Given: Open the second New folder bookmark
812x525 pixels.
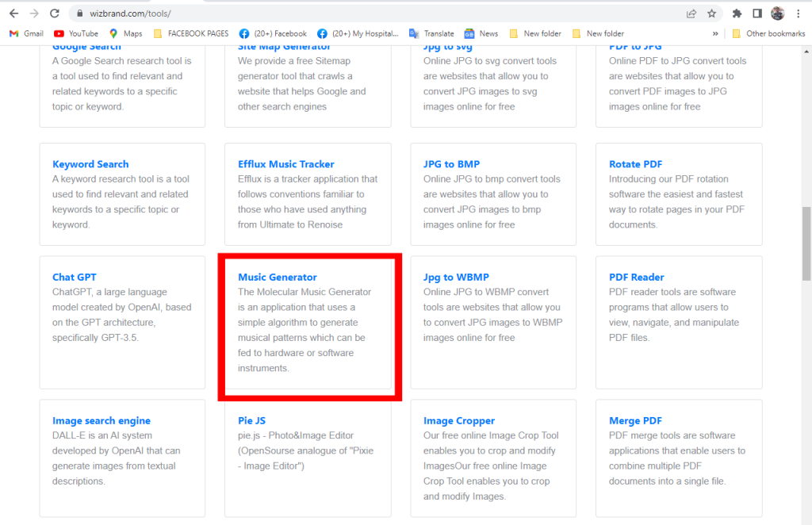Looking at the screenshot, I should pyautogui.click(x=598, y=33).
